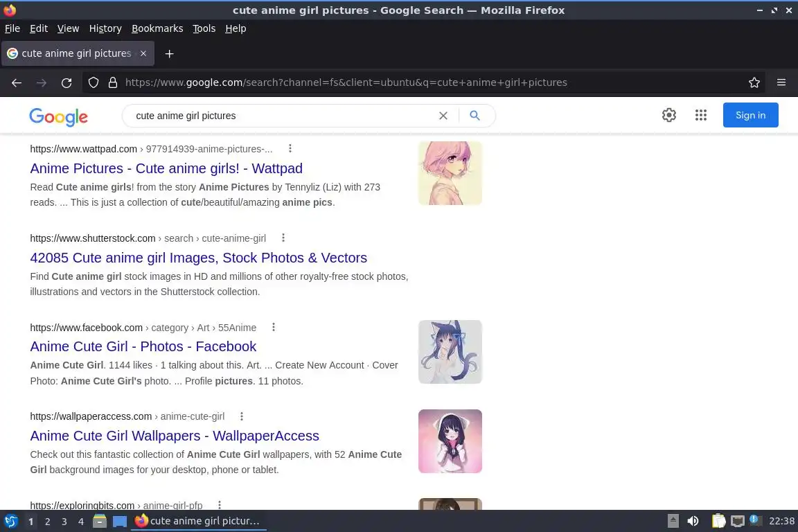
Task: Open more options for wattpad.com result
Action: pyautogui.click(x=290, y=148)
